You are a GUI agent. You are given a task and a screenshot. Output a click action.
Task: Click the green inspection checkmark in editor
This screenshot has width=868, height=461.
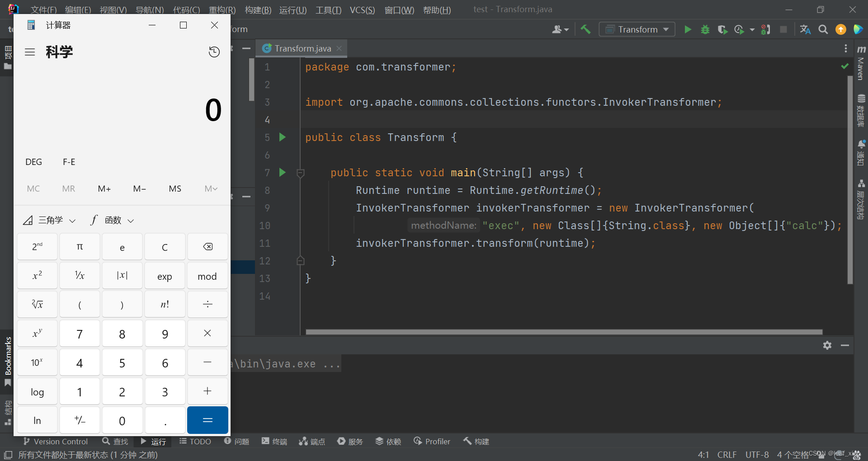[x=844, y=66]
